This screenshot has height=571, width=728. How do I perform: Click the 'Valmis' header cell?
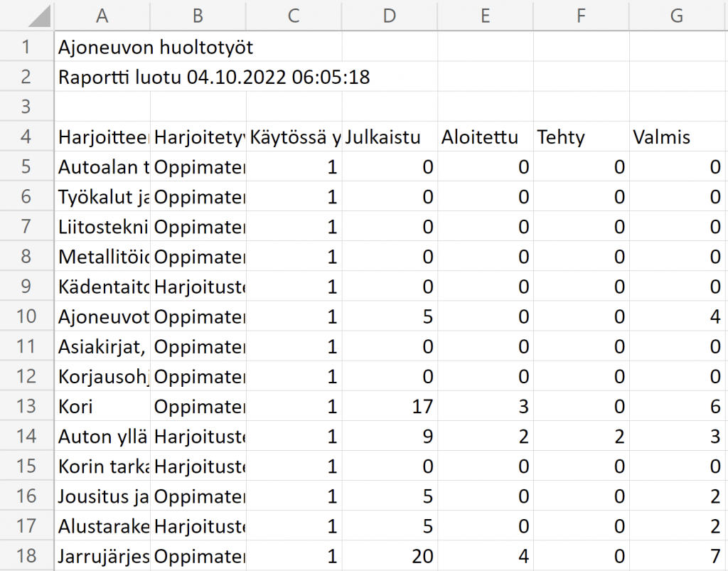point(676,137)
